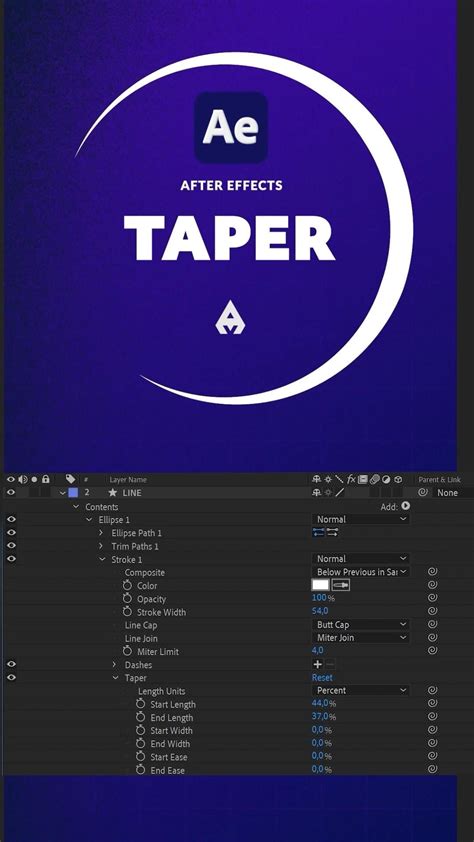Image resolution: width=474 pixels, height=842 pixels.
Task: Open the Composite Below Previous dropdown
Action: (x=360, y=572)
